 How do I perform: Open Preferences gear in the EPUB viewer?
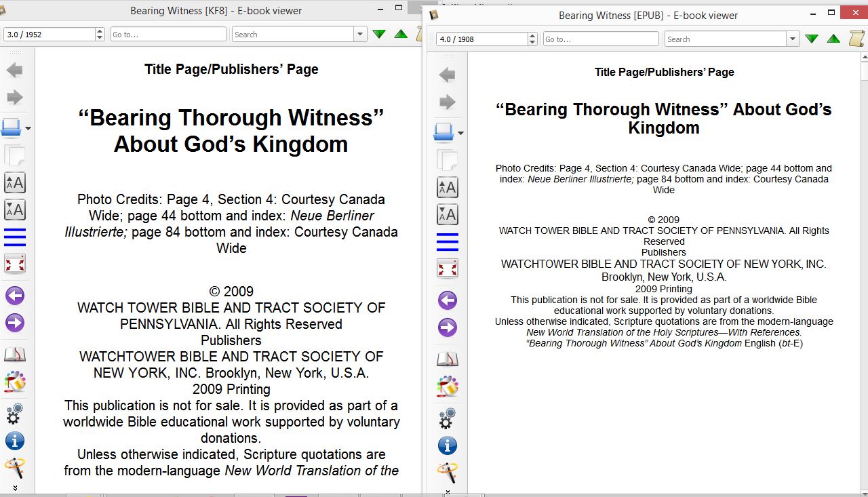pyautogui.click(x=448, y=418)
